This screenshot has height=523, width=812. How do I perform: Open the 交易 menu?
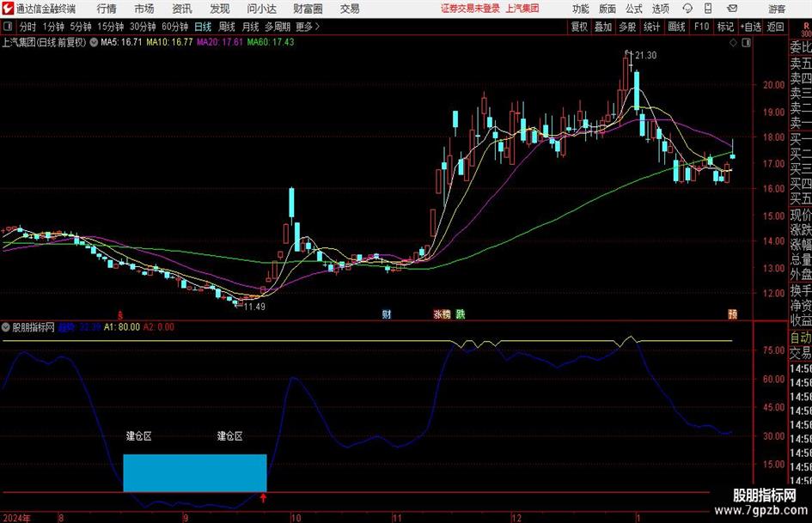pyautogui.click(x=350, y=9)
